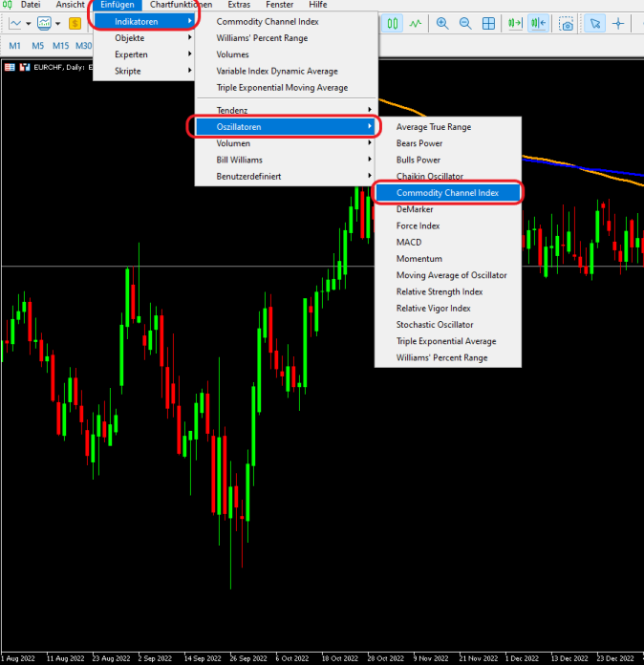Click the zoom in magnifier icon
This screenshot has width=644, height=665.
tap(441, 23)
